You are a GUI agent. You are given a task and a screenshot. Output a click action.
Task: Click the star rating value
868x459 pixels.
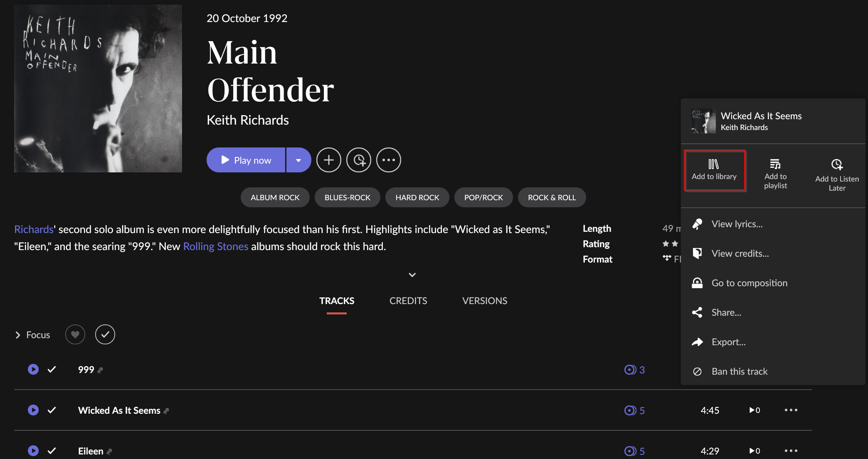pos(671,243)
